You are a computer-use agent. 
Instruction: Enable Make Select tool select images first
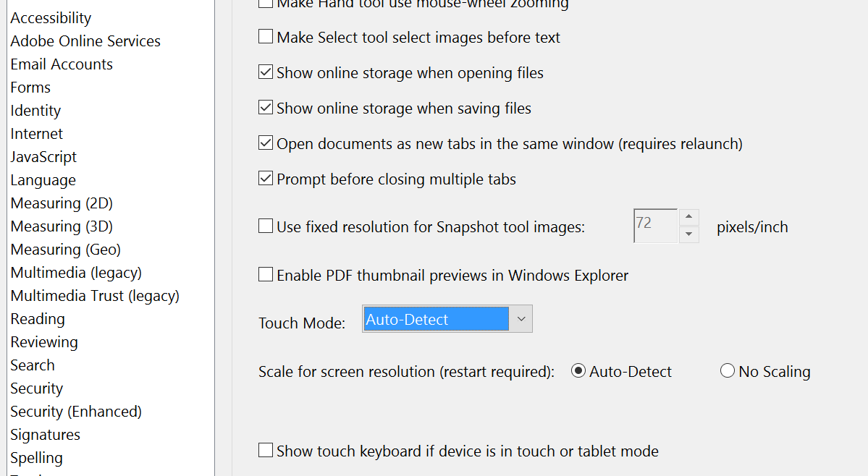click(x=266, y=37)
